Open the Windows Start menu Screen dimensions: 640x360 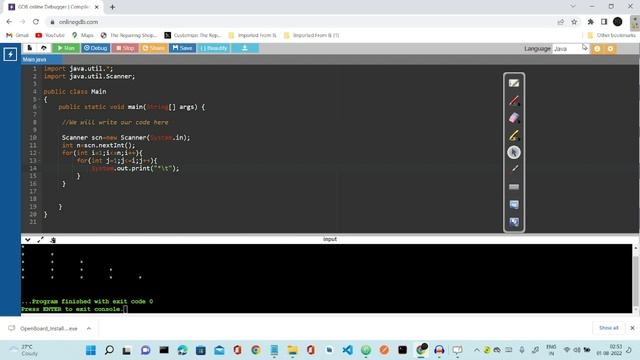[x=91, y=350]
